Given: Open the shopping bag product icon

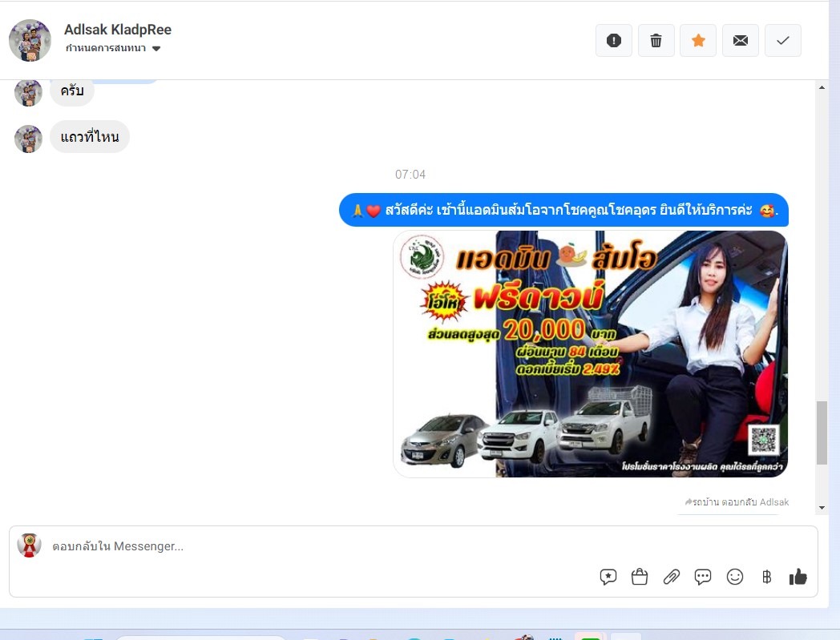Looking at the screenshot, I should (640, 577).
